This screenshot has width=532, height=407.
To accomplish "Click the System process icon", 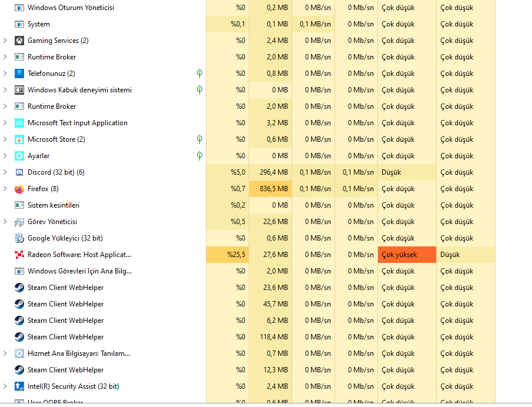I will [x=19, y=24].
